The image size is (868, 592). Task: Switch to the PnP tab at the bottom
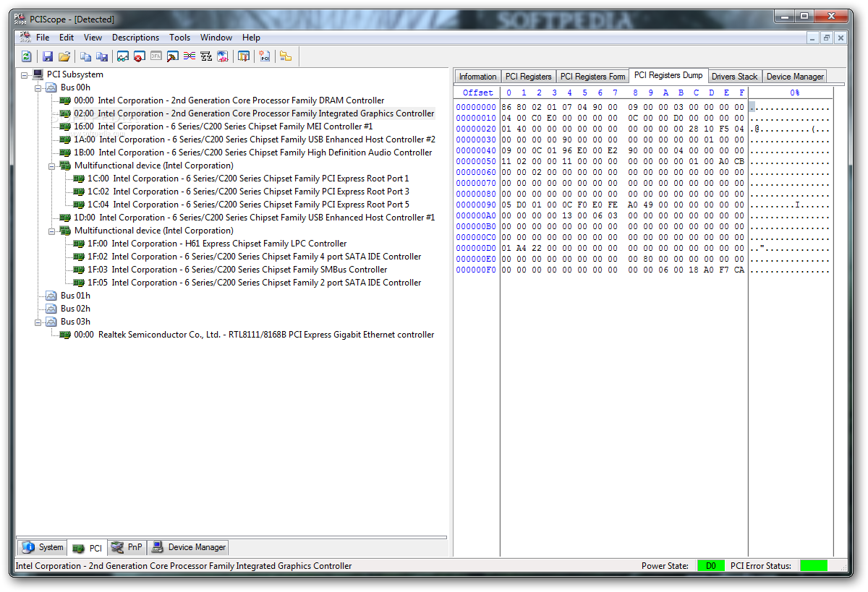pos(127,547)
